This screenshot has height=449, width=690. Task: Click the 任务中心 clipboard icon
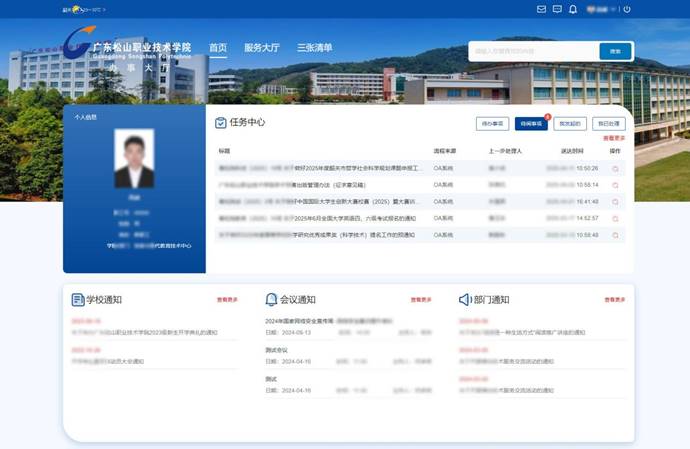point(220,123)
